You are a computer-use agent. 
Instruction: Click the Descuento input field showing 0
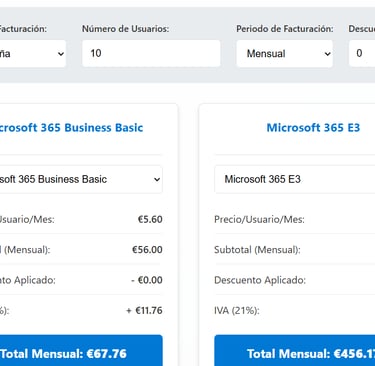click(x=362, y=53)
